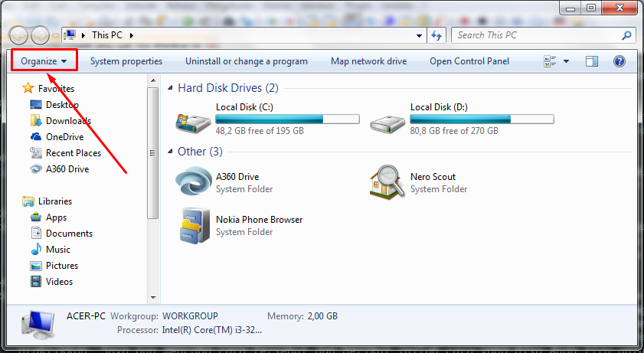Click the sidebar A360 Drive swirl icon

coord(36,169)
